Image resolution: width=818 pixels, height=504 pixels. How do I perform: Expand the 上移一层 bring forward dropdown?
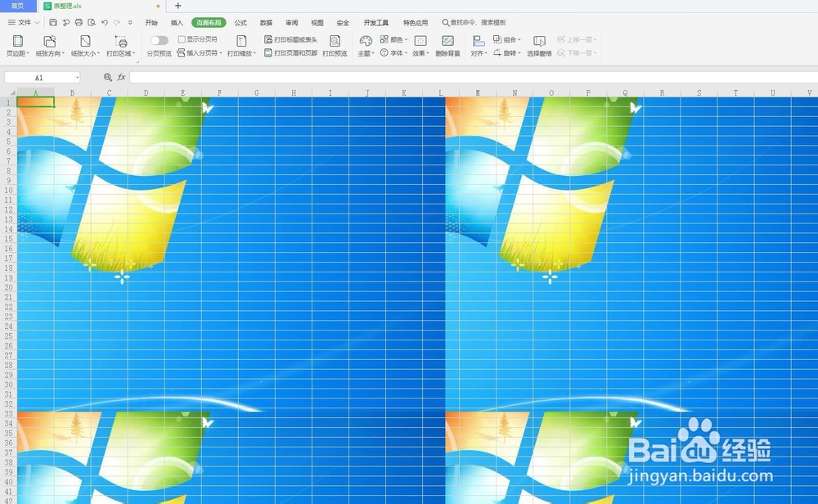[x=595, y=39]
